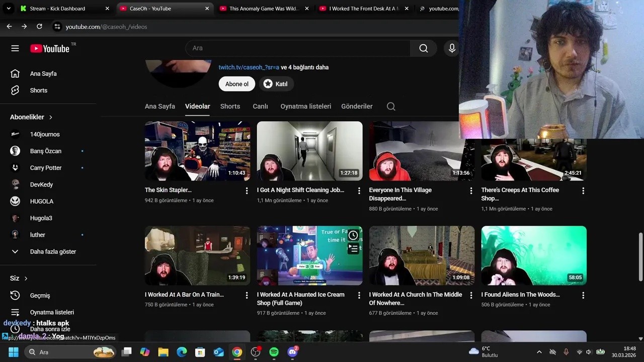Start voice search with microphone icon
The image size is (644, 362).
(x=452, y=48)
